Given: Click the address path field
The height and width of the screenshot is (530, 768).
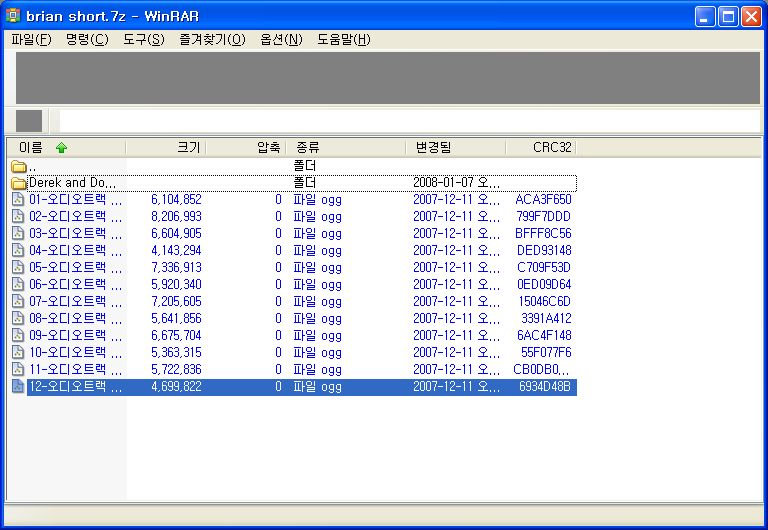Looking at the screenshot, I should (x=409, y=121).
